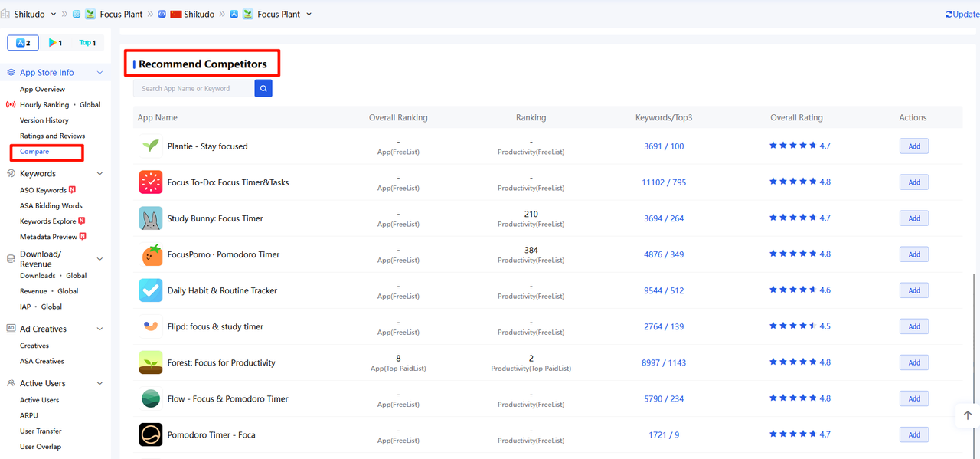The width and height of the screenshot is (980, 459).
Task: Click the Study Bunny app icon
Action: [x=151, y=218]
